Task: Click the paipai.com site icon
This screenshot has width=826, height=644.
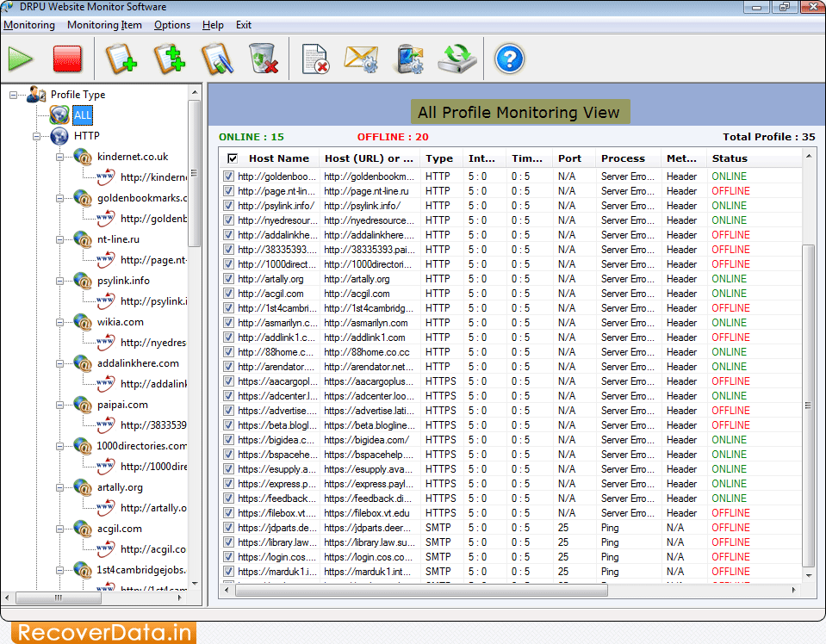Action: pyautogui.click(x=83, y=405)
